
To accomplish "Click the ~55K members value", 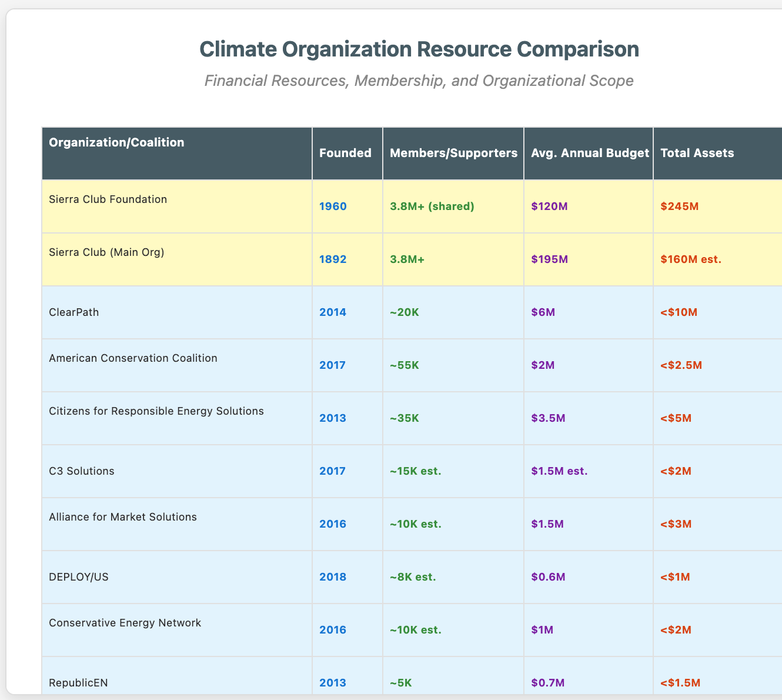I will [x=405, y=365].
